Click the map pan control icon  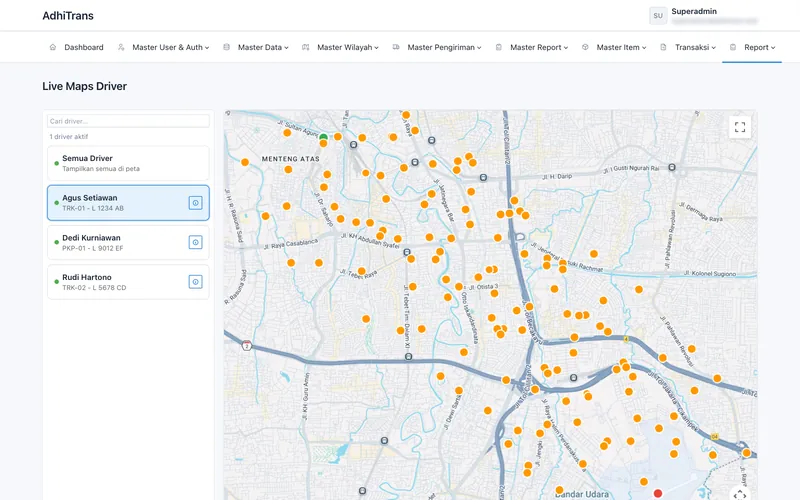(740, 495)
